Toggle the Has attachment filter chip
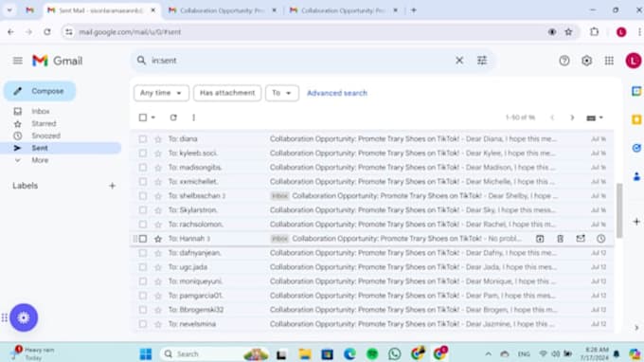Viewport: 644px width, 362px height. 227,93
